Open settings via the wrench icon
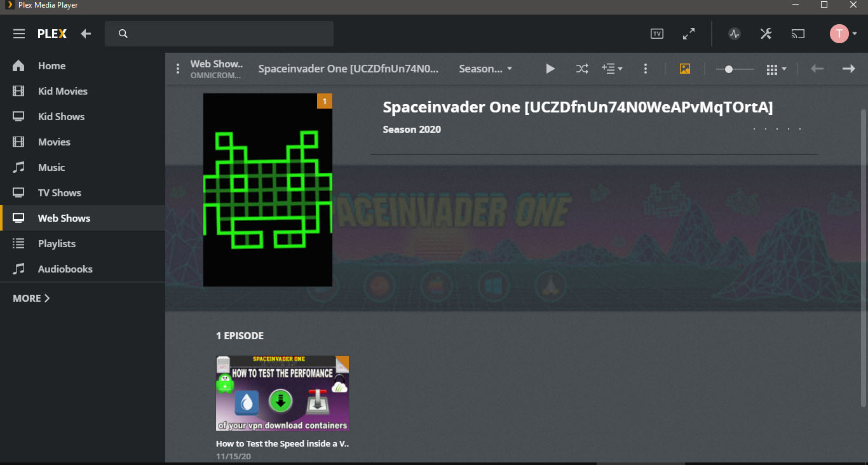The image size is (868, 465). [766, 34]
